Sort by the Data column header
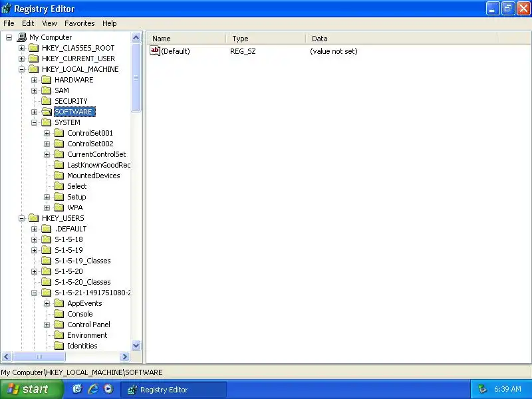The width and height of the screenshot is (532, 399). point(402,39)
